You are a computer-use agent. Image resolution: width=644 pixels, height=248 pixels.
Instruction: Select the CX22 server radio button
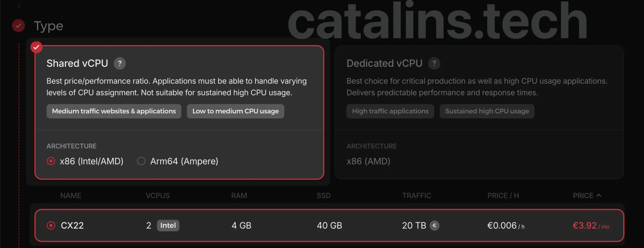[x=51, y=225]
